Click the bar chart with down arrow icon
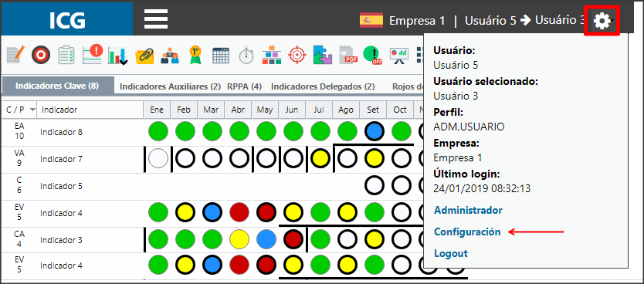 click(x=117, y=56)
